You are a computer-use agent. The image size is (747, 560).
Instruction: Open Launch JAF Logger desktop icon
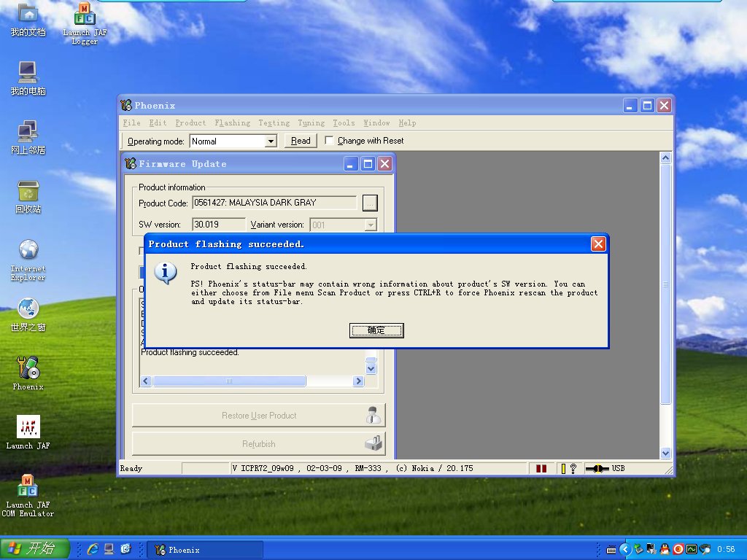85,24
